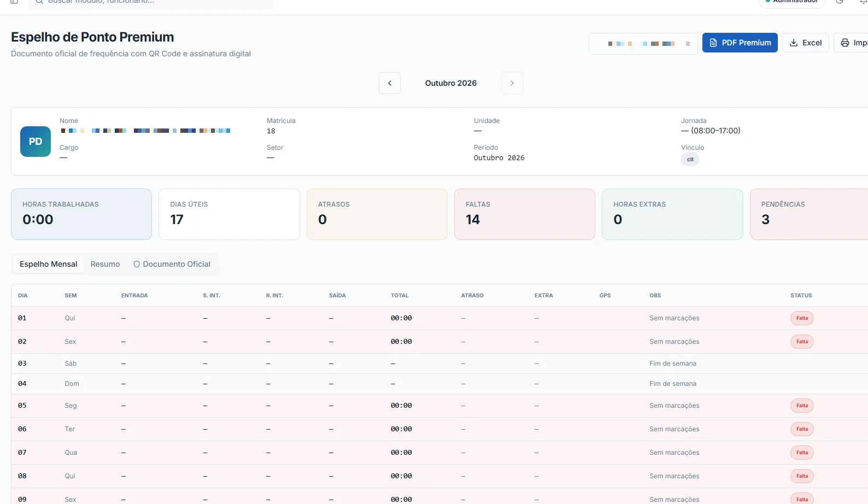The width and height of the screenshot is (868, 504).
Task: Go to the previous month
Action: pos(390,83)
